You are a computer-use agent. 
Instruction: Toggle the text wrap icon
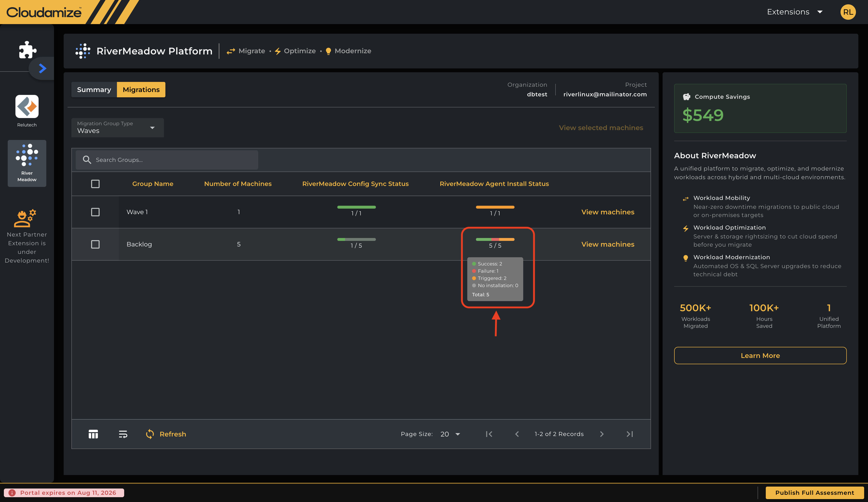(123, 434)
